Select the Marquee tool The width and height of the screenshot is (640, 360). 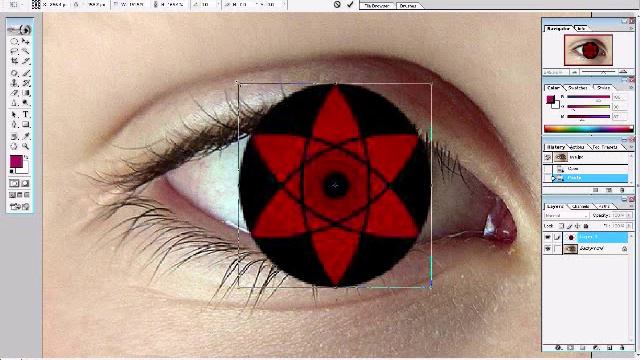14,41
